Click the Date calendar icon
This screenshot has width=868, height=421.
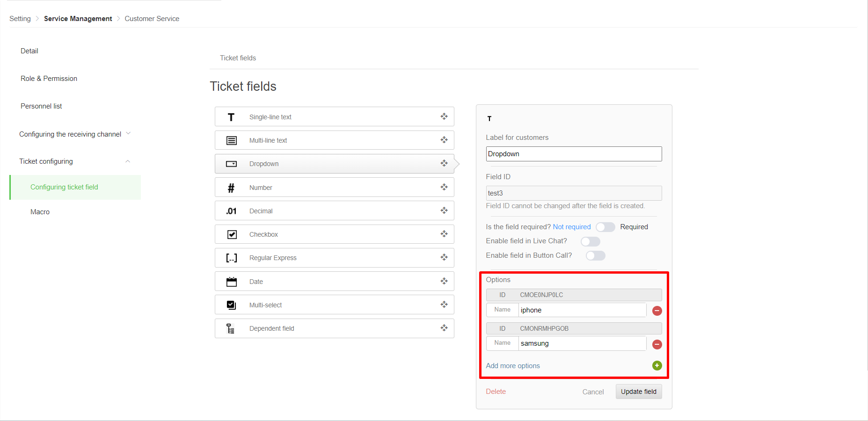point(231,282)
